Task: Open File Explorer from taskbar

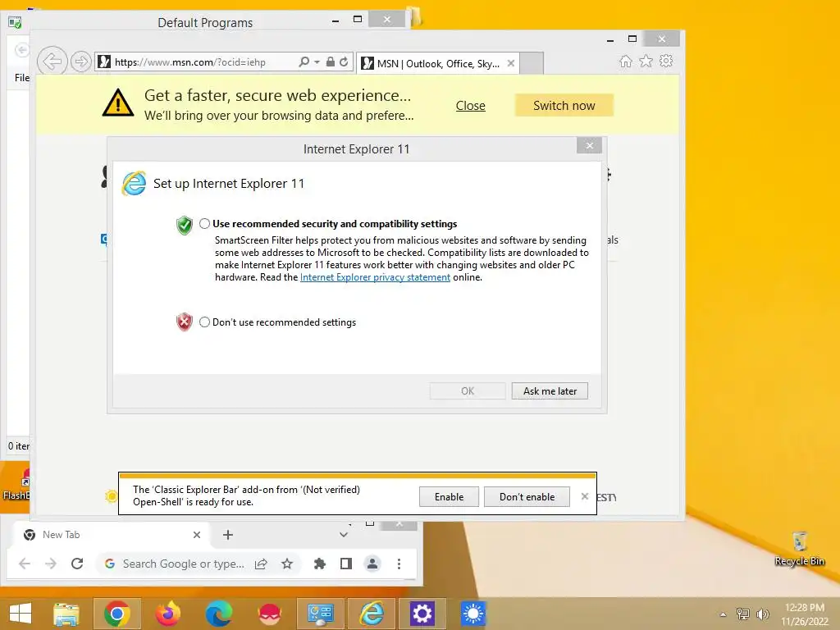Action: [66, 614]
